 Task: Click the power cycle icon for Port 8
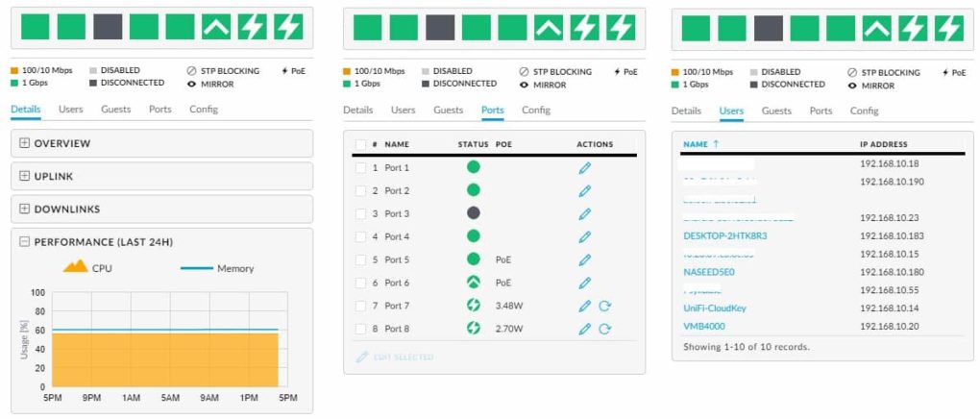coord(605,329)
